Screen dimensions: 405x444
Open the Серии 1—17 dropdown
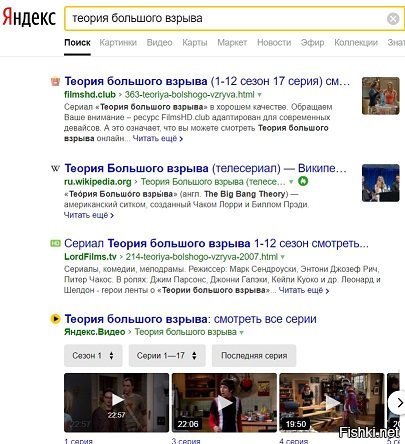tap(167, 356)
